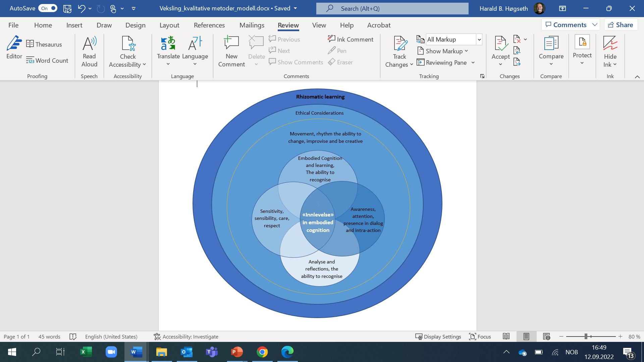The image size is (644, 362).
Task: Open the Thesaurus
Action: [44, 44]
